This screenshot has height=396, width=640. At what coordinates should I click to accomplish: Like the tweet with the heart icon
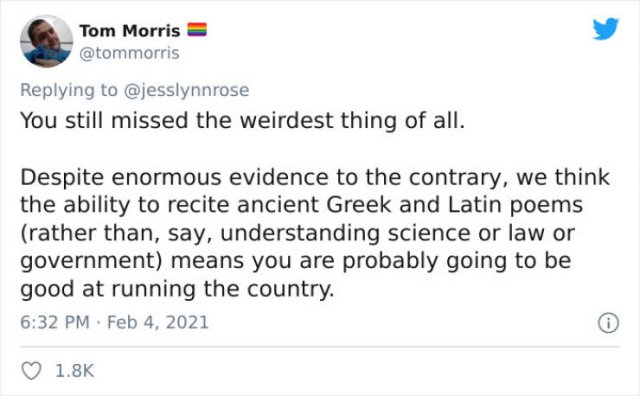coord(31,371)
